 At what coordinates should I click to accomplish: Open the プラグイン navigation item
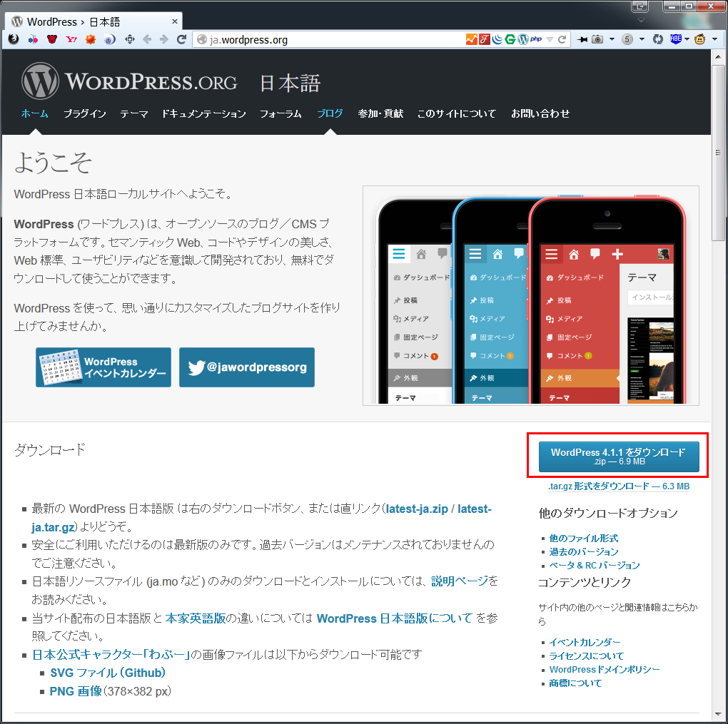pos(84,113)
